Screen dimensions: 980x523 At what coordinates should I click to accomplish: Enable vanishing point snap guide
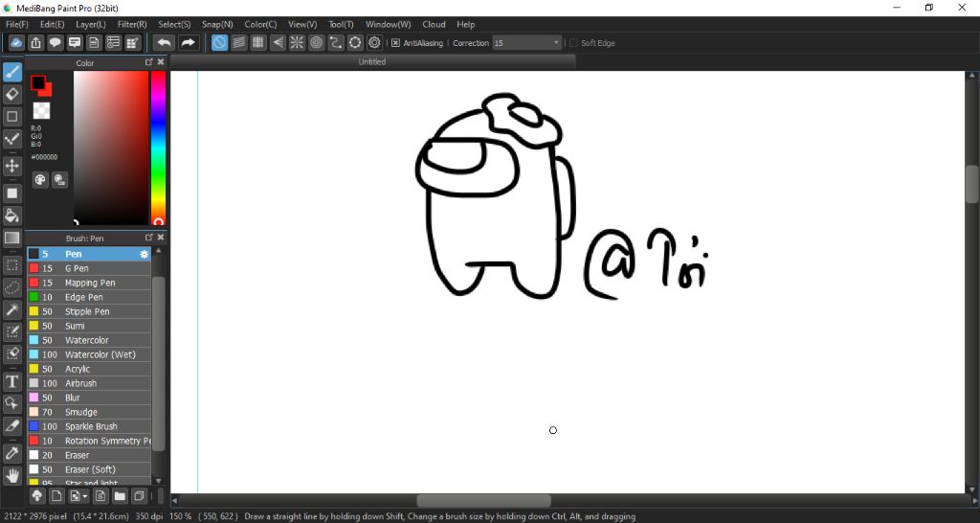point(278,42)
